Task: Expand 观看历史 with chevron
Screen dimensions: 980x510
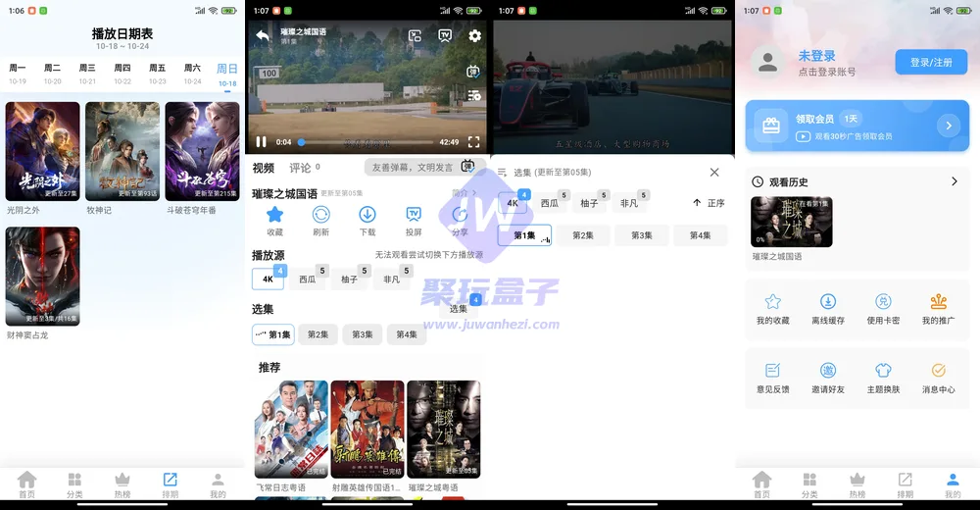Action: [x=955, y=181]
